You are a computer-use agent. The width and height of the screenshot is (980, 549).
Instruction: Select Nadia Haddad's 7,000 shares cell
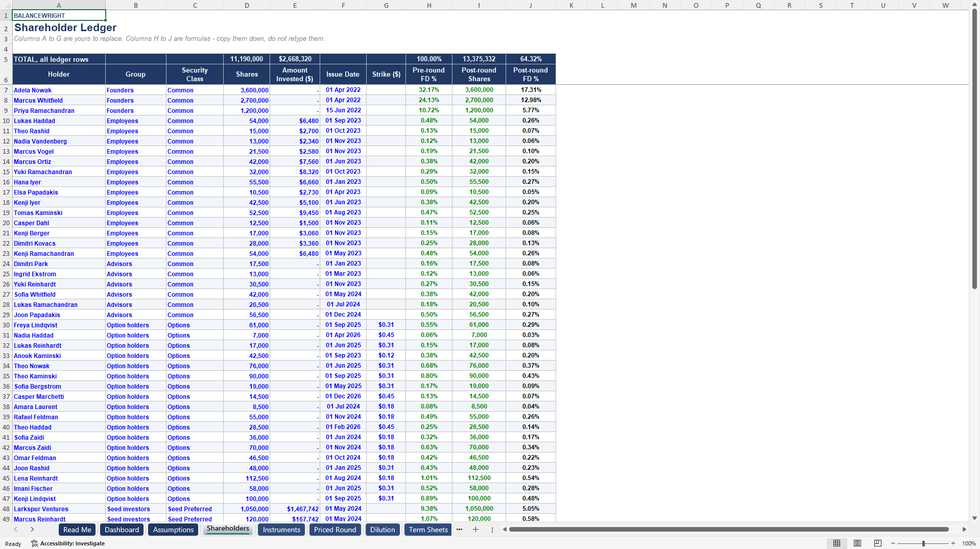(x=247, y=335)
